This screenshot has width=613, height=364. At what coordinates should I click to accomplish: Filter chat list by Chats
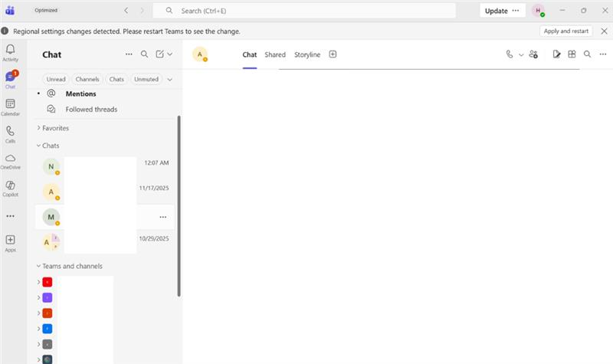[x=116, y=79]
